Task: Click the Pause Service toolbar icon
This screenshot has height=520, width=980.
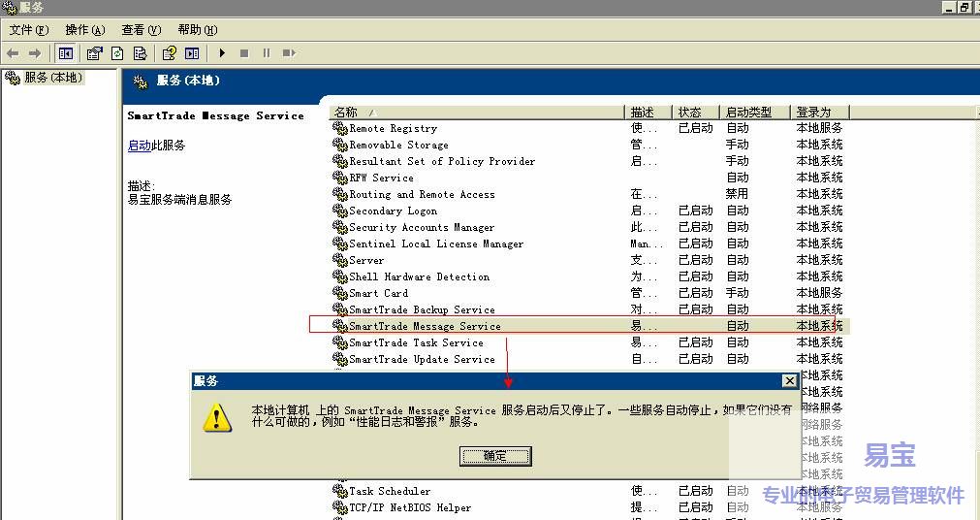Action: [x=266, y=53]
